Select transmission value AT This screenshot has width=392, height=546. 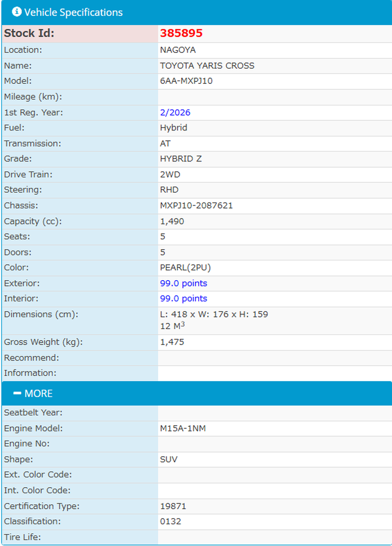165,143
